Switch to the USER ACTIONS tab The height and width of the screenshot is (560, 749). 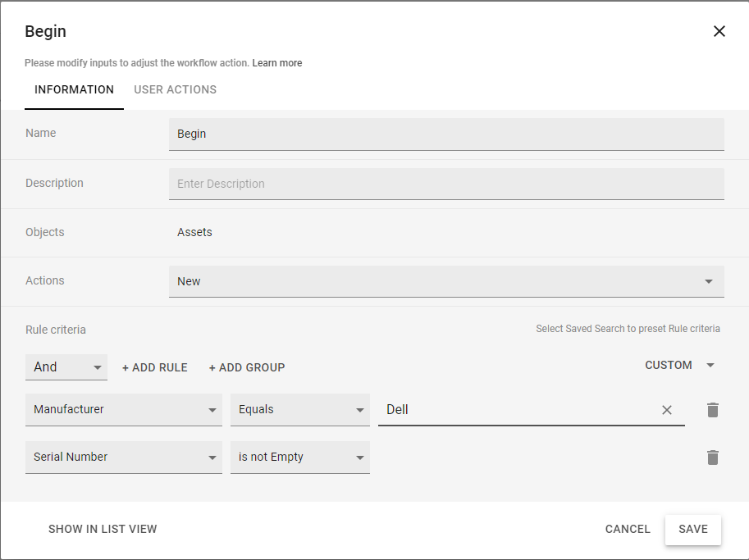175,89
